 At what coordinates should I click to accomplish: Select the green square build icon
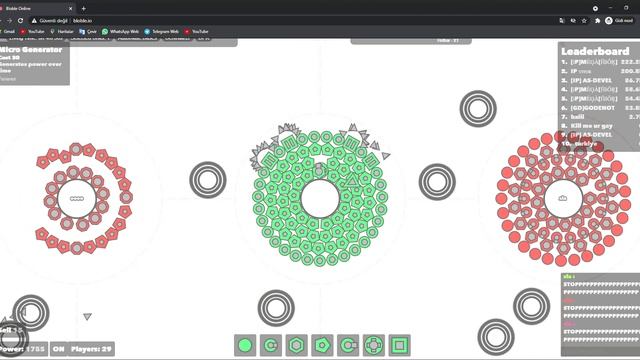coord(400,345)
